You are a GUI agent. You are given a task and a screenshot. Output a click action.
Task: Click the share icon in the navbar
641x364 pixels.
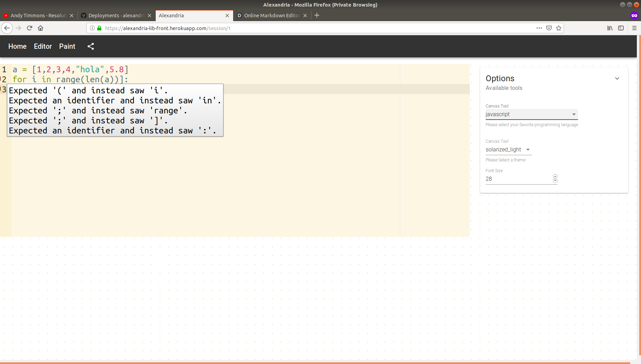click(x=91, y=46)
